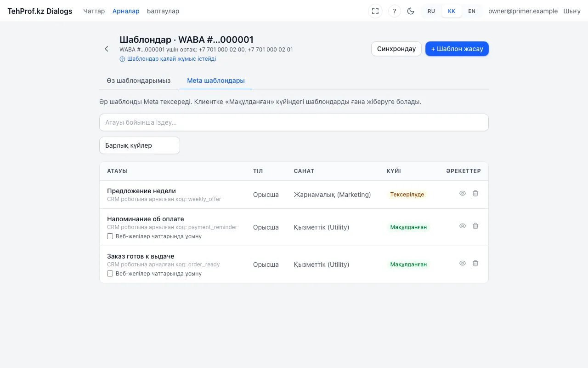
Task: Toggle fullscreen mode icon
Action: [375, 11]
